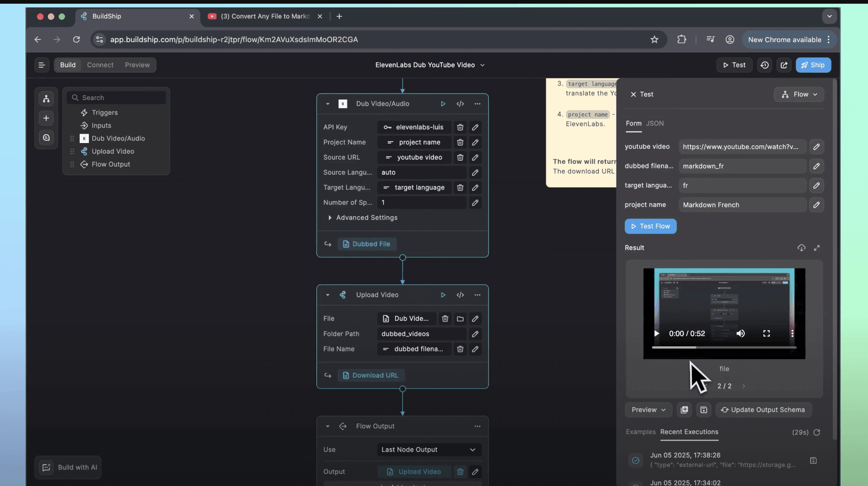Delete the API Key value

460,127
